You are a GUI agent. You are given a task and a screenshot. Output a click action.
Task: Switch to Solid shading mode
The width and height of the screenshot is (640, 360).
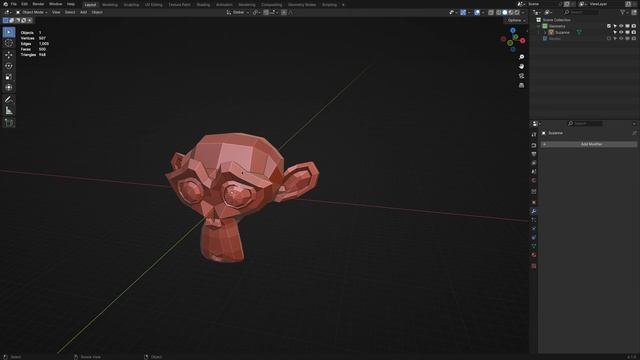[504, 12]
